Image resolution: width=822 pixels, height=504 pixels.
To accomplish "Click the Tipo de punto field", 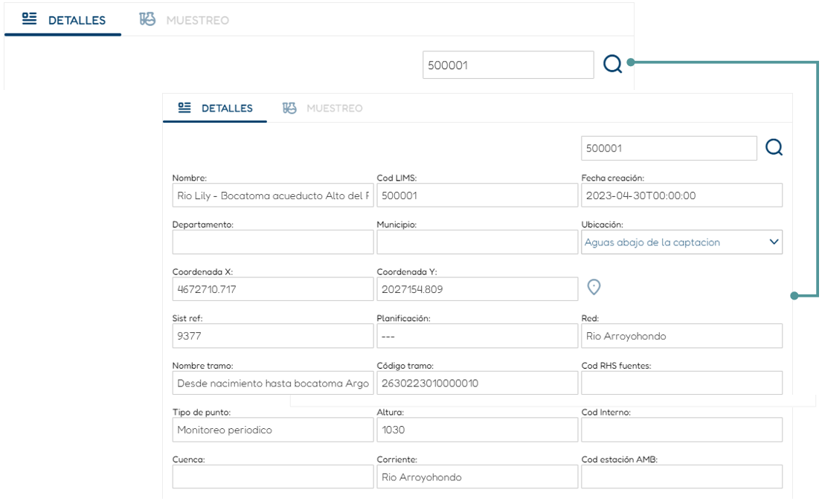I will (x=272, y=430).
